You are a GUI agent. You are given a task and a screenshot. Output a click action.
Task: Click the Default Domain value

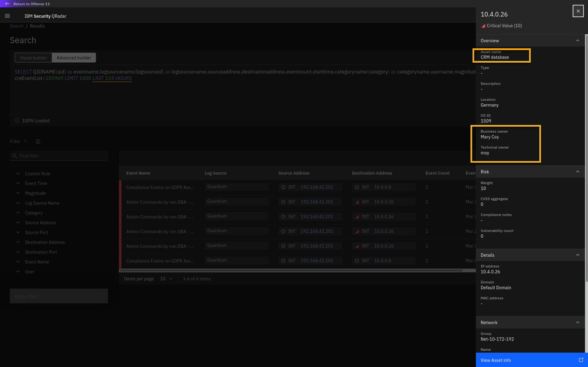496,288
